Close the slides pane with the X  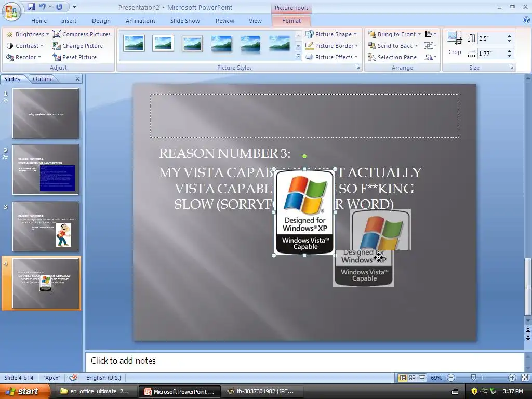(x=78, y=79)
